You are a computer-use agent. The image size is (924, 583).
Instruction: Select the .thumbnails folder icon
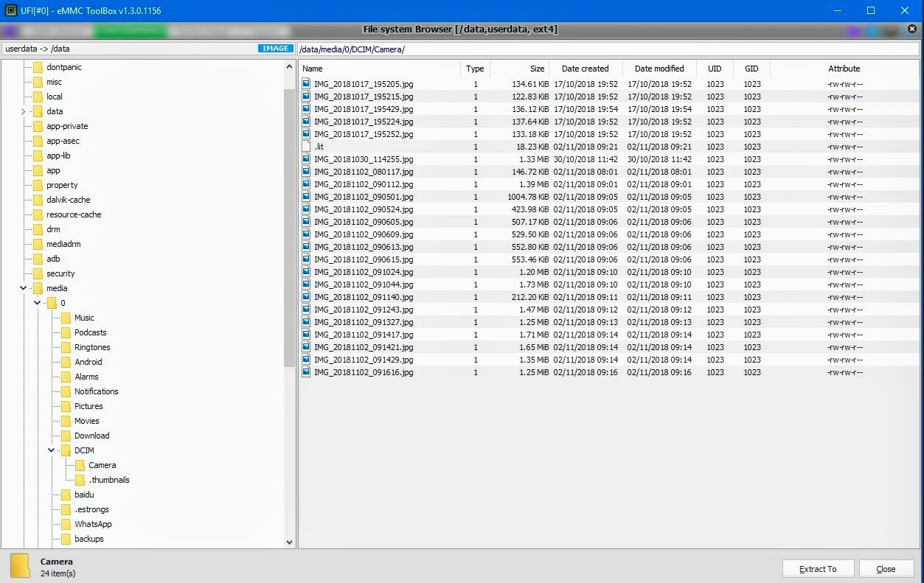coord(80,480)
